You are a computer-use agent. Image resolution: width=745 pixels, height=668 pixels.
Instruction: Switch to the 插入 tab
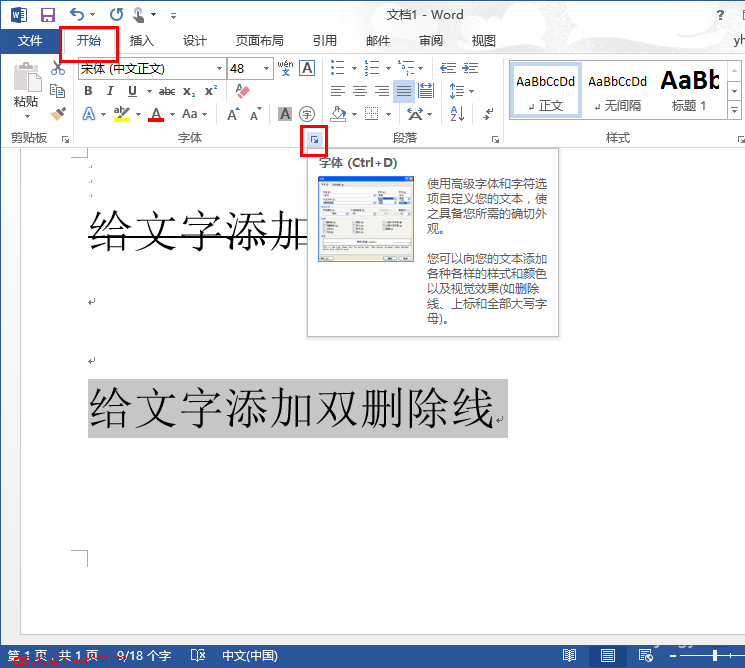coord(142,41)
